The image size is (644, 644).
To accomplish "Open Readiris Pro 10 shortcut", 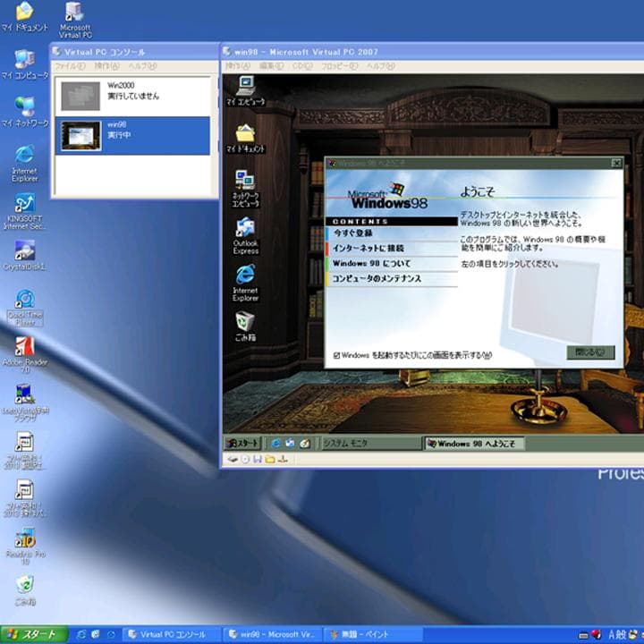I will coord(25,547).
